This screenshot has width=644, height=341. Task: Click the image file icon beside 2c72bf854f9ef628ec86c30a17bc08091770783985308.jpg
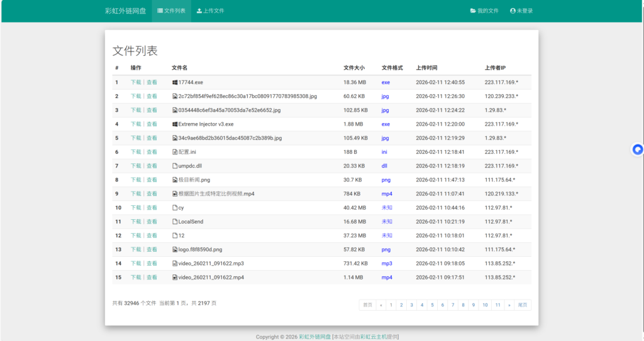(x=175, y=97)
